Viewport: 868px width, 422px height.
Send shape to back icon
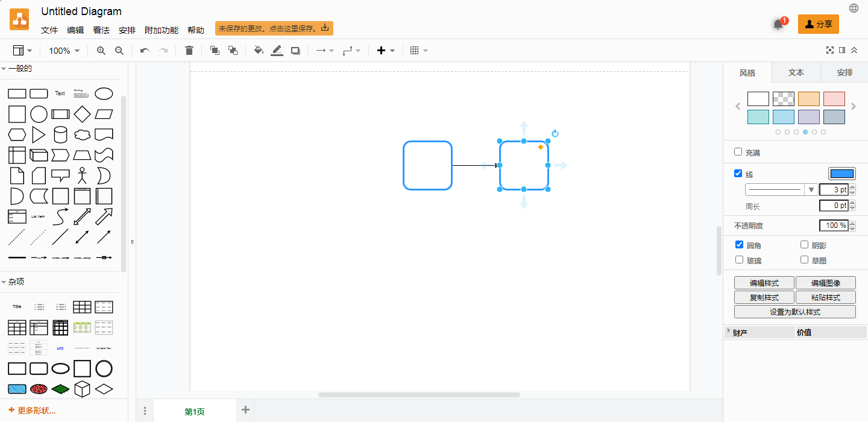point(233,51)
